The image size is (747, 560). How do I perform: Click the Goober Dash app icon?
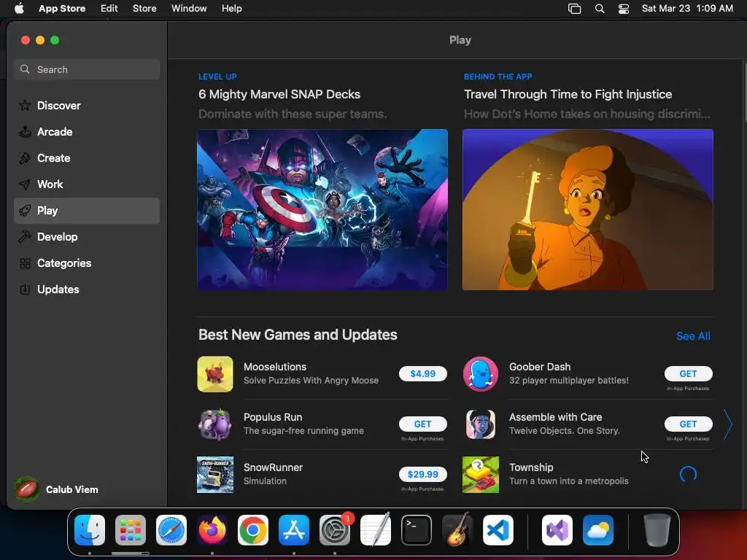coord(481,374)
